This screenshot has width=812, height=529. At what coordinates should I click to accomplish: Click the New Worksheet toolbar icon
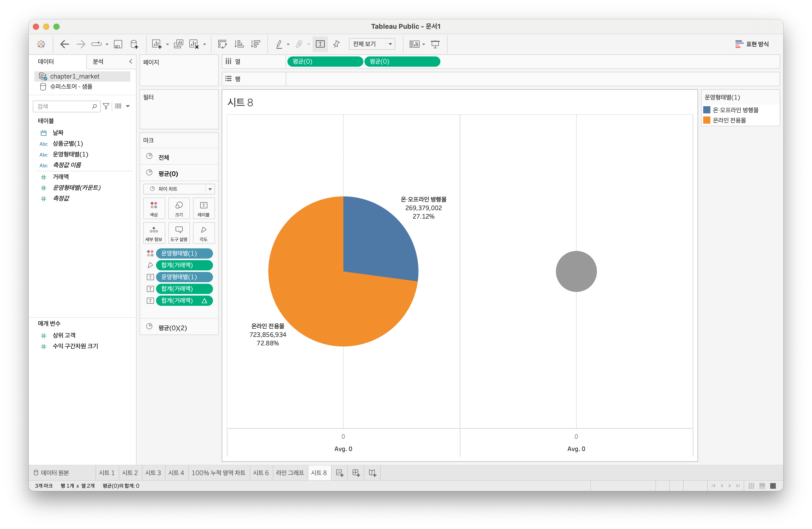pos(157,44)
